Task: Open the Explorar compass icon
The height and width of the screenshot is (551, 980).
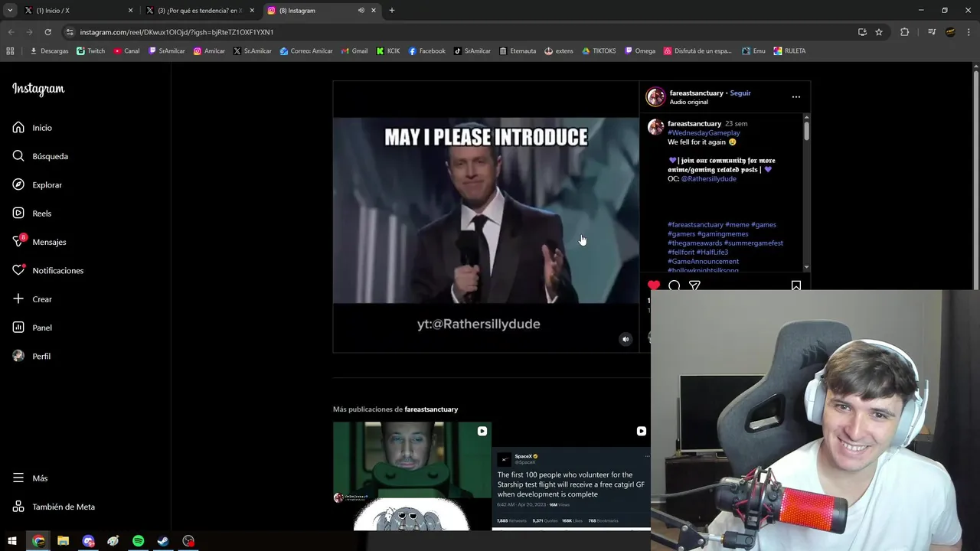Action: click(x=18, y=184)
